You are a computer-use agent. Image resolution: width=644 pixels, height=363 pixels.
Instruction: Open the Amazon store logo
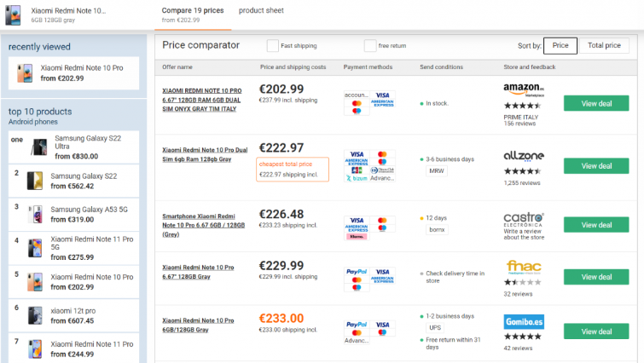[x=524, y=89]
